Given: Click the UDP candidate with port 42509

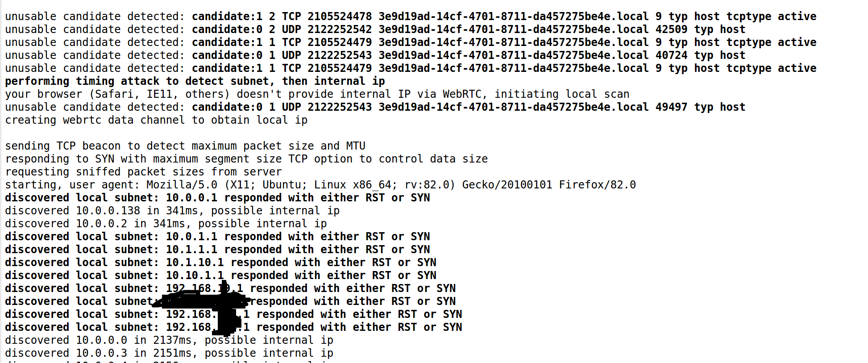Looking at the screenshot, I should tap(375, 29).
